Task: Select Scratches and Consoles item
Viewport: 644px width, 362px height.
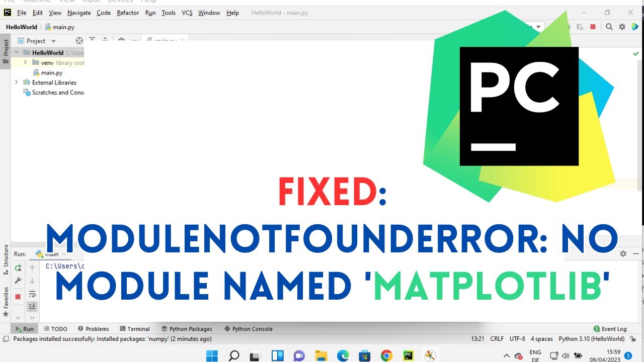Action: [53, 93]
